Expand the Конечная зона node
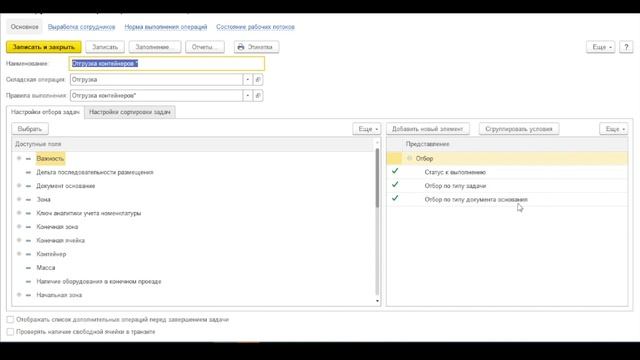640x360 pixels. click(19, 227)
